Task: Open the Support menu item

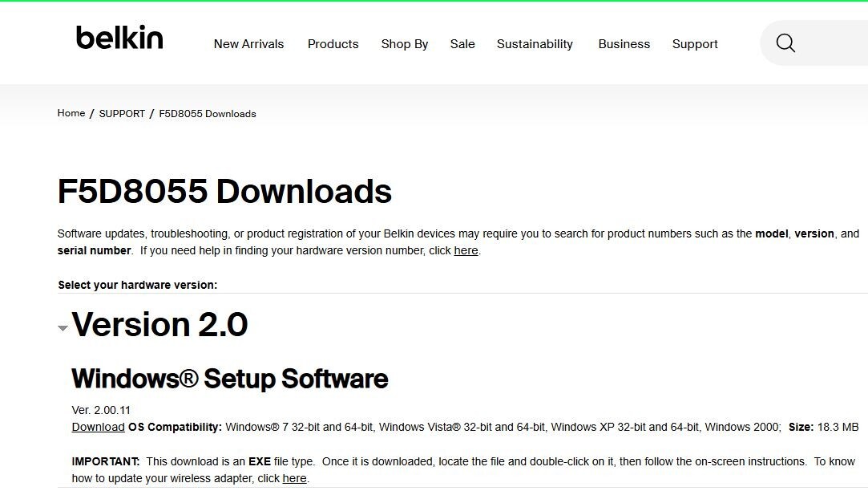Action: click(695, 44)
